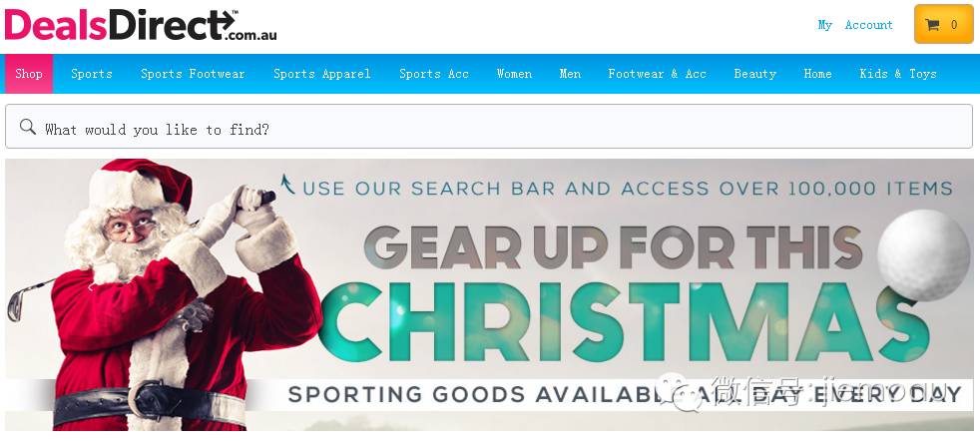Click the golf ball image on banner
The height and width of the screenshot is (441, 980).
pyautogui.click(x=923, y=254)
